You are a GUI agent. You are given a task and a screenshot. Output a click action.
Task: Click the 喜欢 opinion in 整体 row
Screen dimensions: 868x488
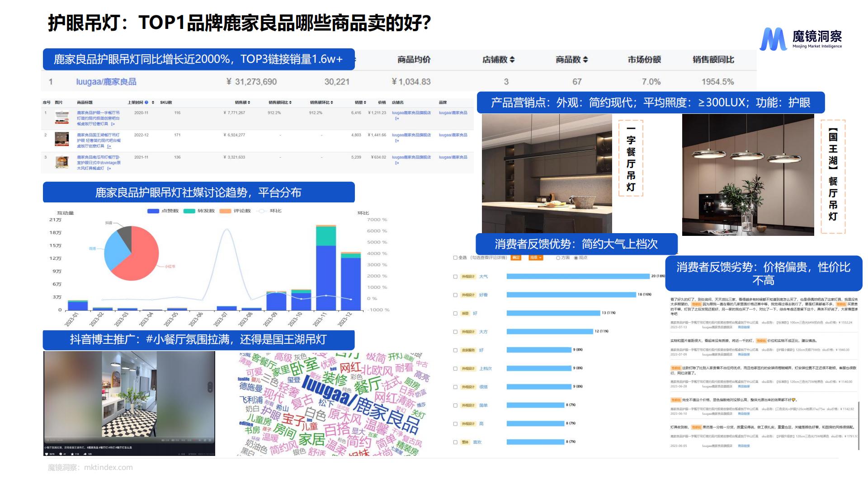tap(477, 442)
